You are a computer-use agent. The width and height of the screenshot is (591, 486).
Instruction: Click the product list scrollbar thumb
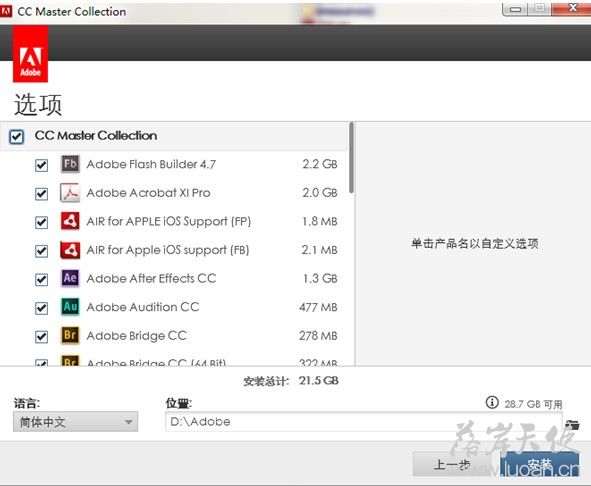click(351, 158)
